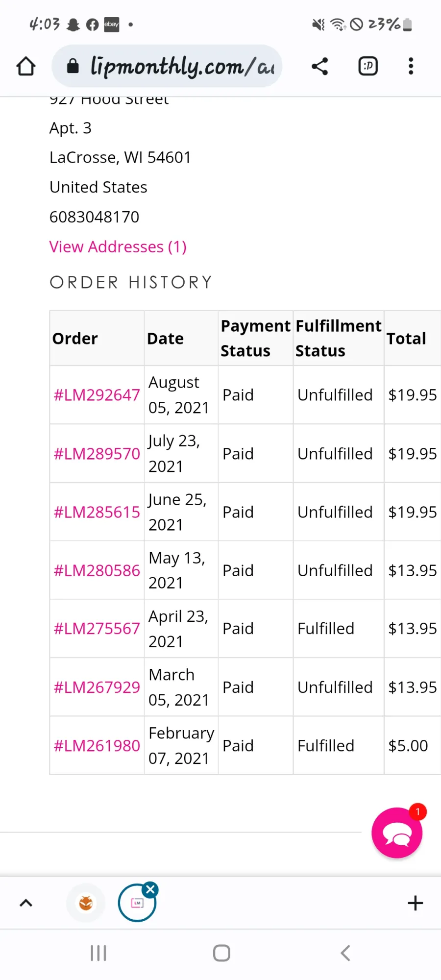Open the three-dot browser menu
Screen dimensions: 441x980
[411, 66]
